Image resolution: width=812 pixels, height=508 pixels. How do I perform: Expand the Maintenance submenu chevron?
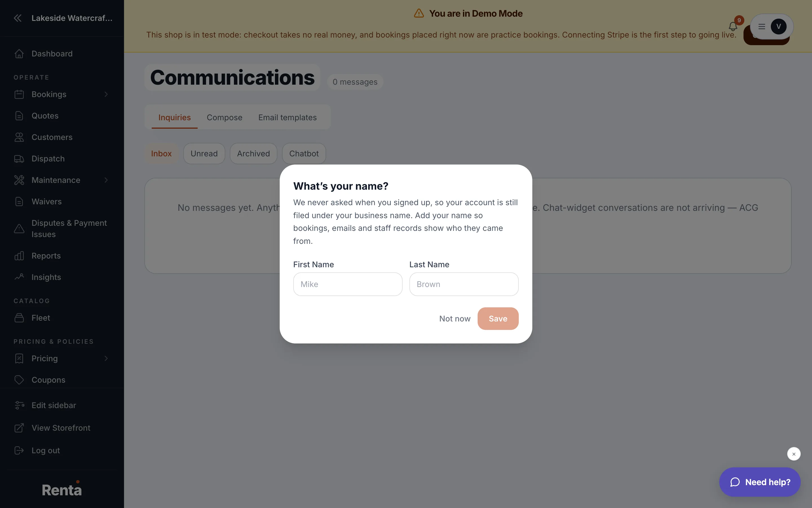tap(106, 180)
